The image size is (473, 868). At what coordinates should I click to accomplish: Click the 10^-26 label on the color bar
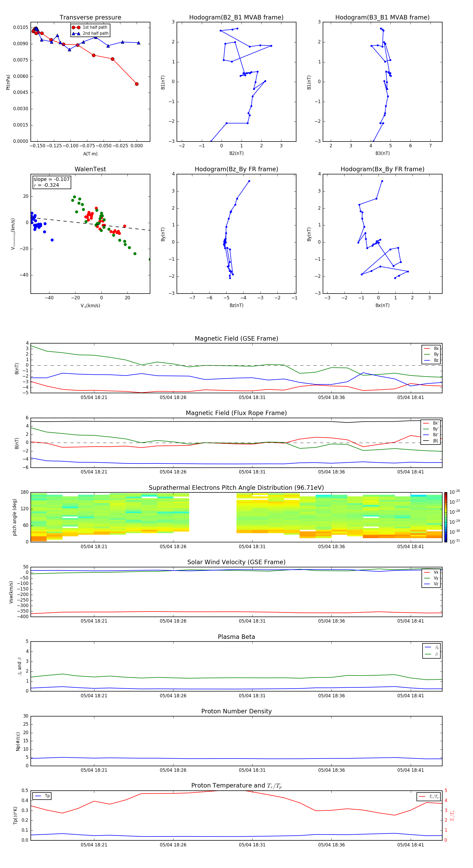[454, 492]
